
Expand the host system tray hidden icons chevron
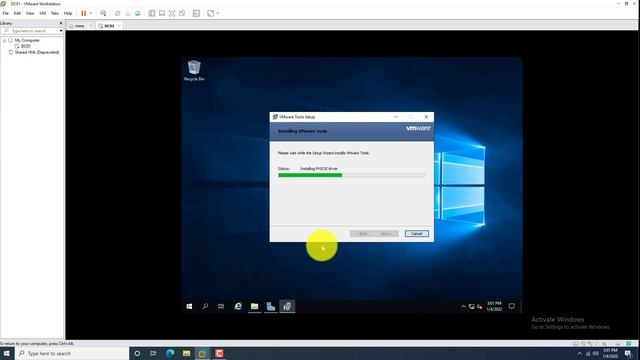click(x=580, y=353)
